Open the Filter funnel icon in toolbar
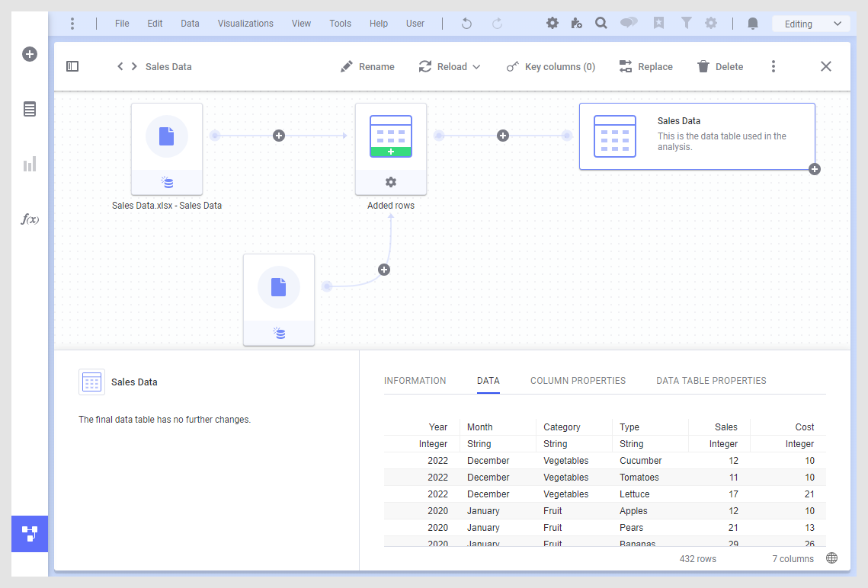This screenshot has width=868, height=588. coord(687,24)
